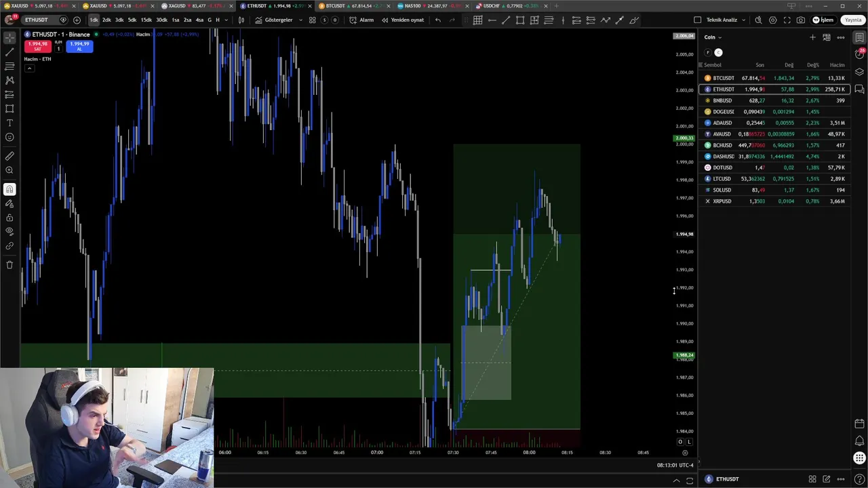This screenshot has height=488, width=868.
Task: Open the Fibonacci retracement tools
Action: (9, 66)
